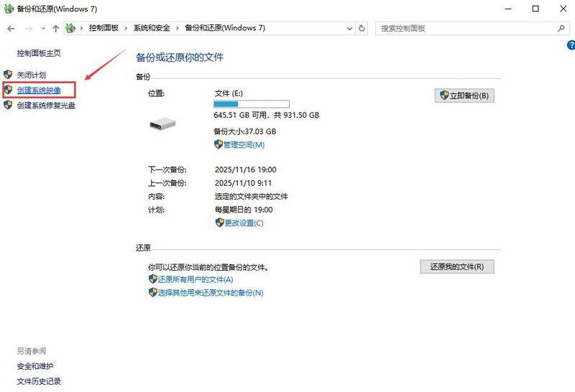
Task: Click 每星期日的 19:00 schedule text
Action: (244, 210)
